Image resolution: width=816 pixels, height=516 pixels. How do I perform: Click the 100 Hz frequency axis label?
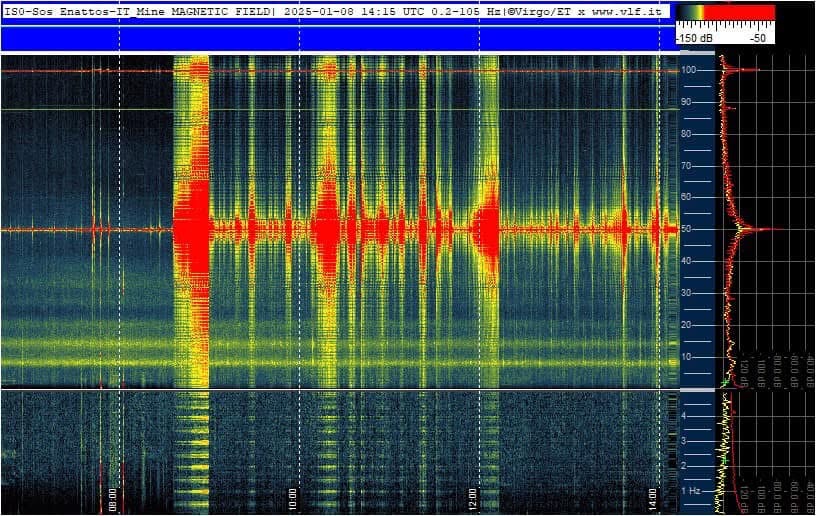click(689, 70)
